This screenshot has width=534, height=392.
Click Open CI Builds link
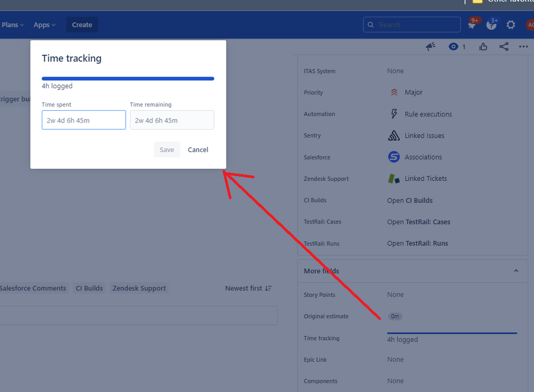tap(409, 201)
